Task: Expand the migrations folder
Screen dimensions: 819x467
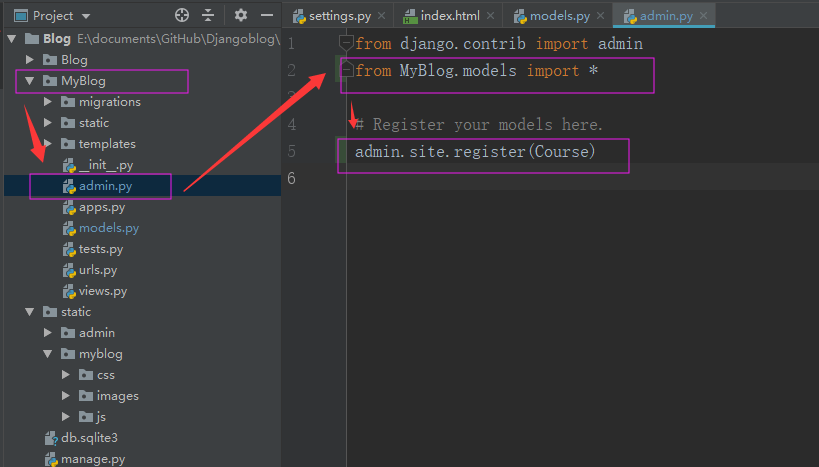Action: (48, 101)
